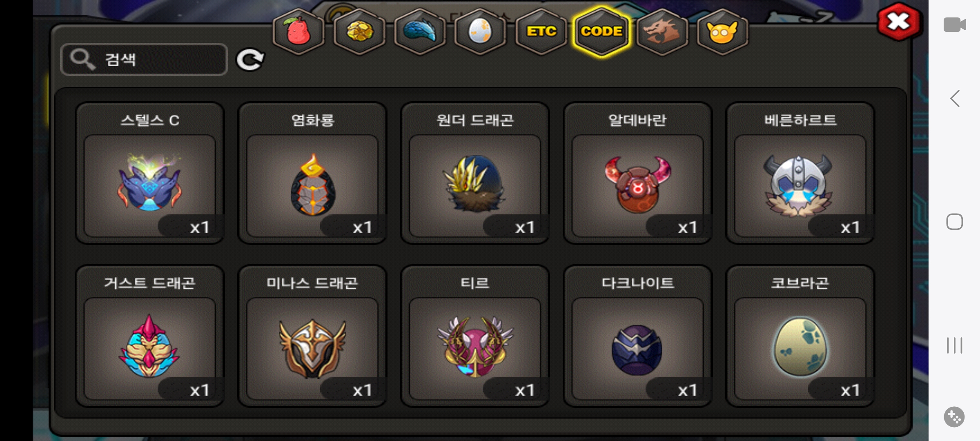The image size is (980, 441).
Task: Open the ETC items tab
Action: pos(541,32)
